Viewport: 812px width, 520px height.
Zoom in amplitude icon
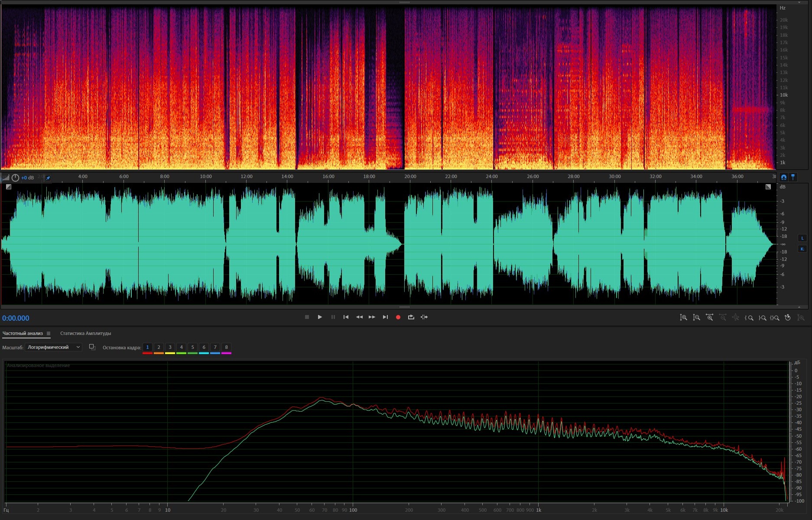(683, 318)
